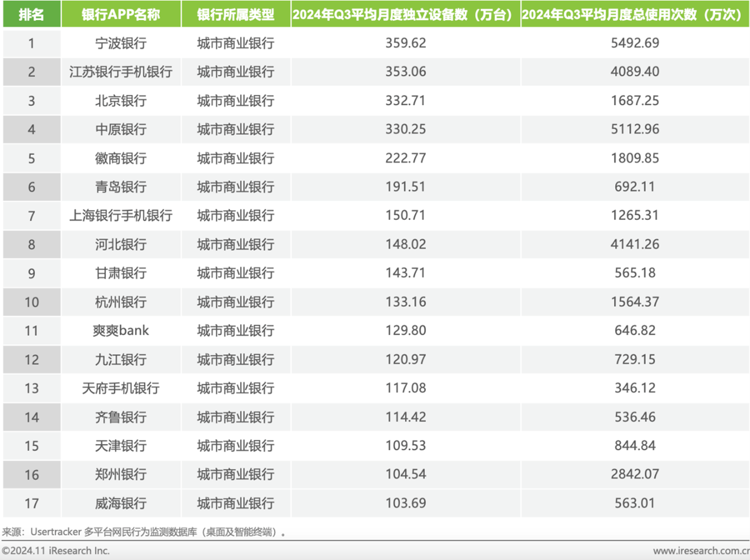Screen dimensions: 750x560
Task: Click the 威海银行 name cell
Action: [121, 504]
